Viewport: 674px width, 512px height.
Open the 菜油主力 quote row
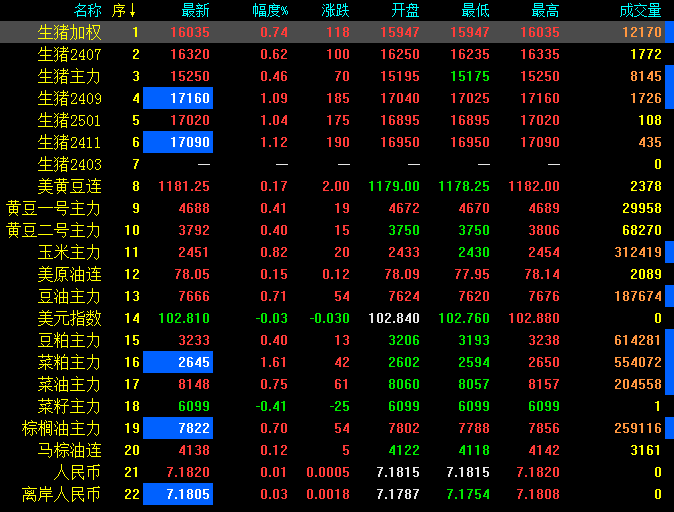[x=337, y=384]
